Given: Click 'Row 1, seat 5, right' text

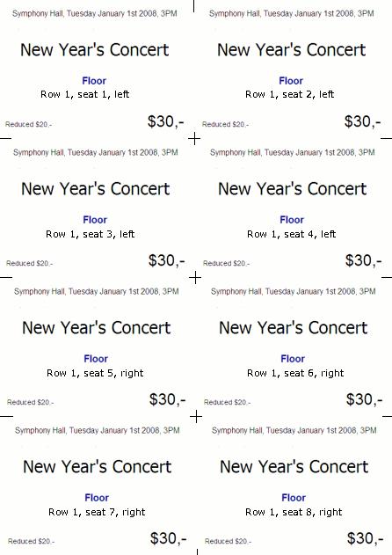Looking at the screenshot, I should tap(95, 373).
